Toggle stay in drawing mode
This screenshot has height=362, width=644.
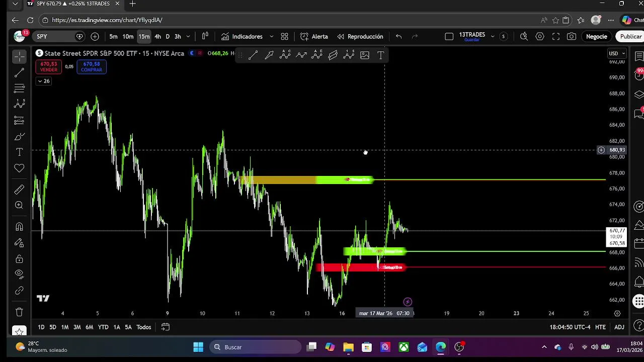(x=19, y=243)
